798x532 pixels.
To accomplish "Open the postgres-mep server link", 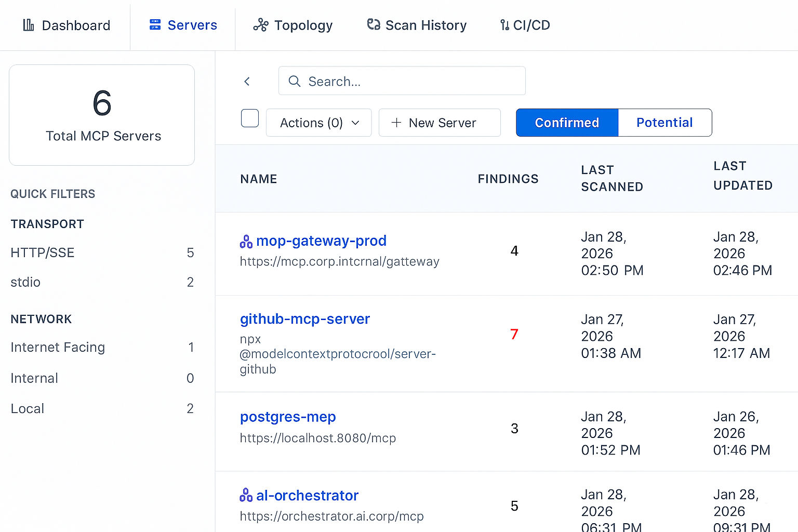I will (x=288, y=417).
